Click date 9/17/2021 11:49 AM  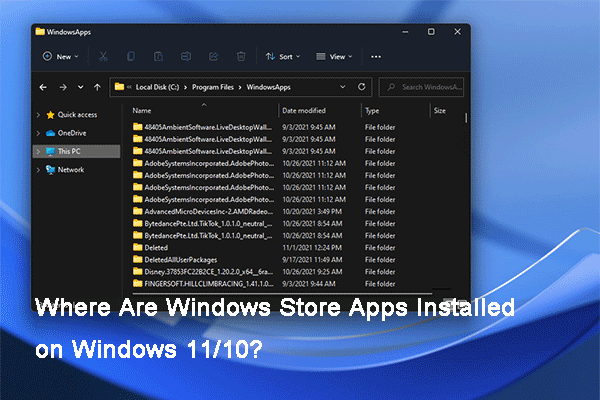pos(312,260)
